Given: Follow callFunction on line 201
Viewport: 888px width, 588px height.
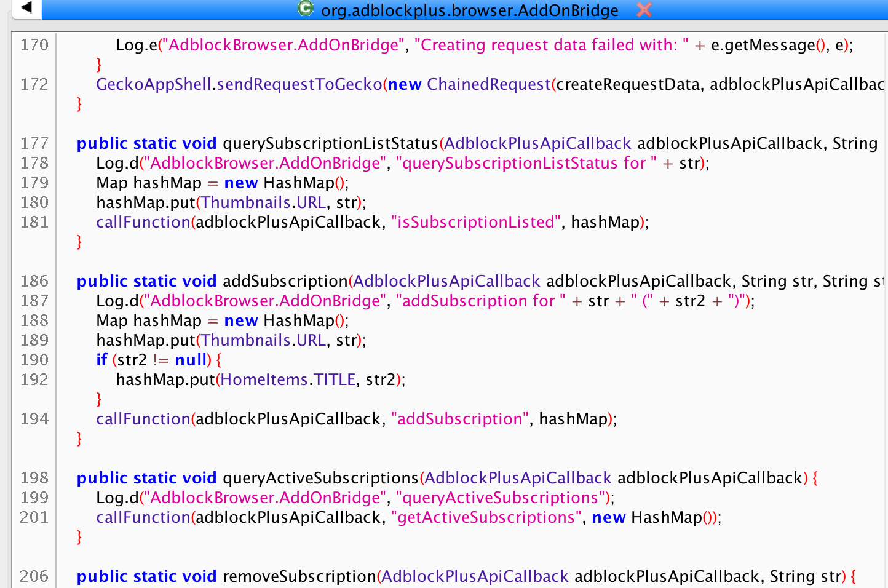Looking at the screenshot, I should tap(143, 517).
